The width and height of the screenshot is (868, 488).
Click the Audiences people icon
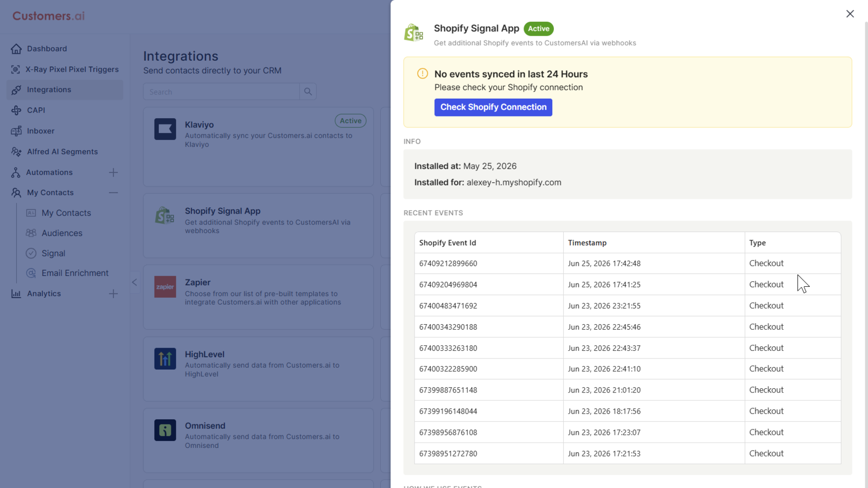click(31, 233)
